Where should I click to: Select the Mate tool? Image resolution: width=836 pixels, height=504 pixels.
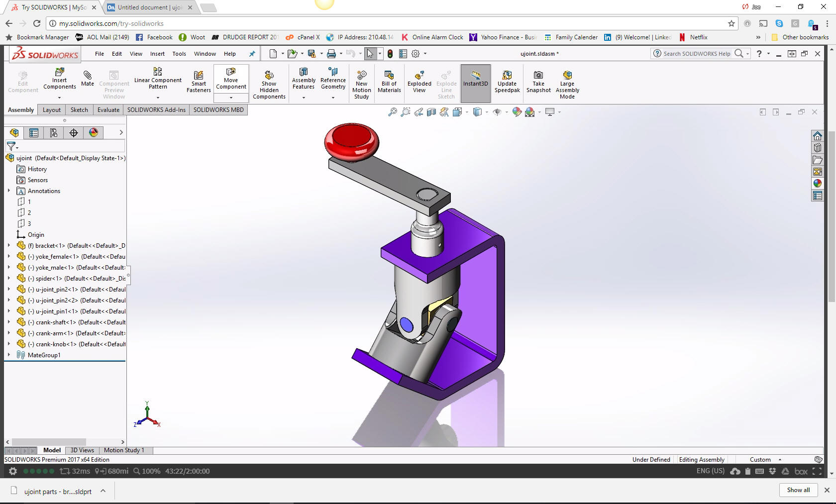88,78
